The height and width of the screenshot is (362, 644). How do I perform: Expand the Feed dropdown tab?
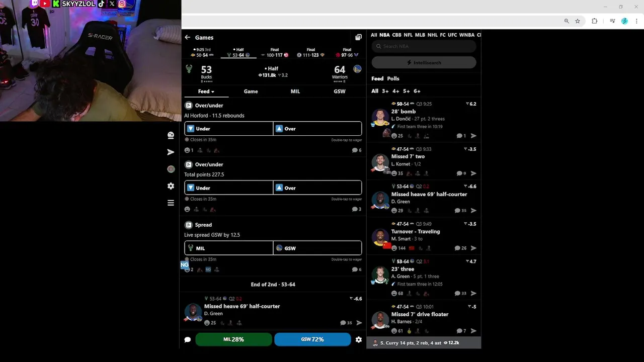click(206, 92)
